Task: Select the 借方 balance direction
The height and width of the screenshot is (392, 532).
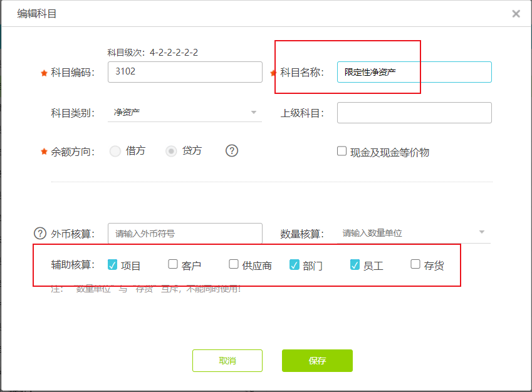Action: point(115,151)
